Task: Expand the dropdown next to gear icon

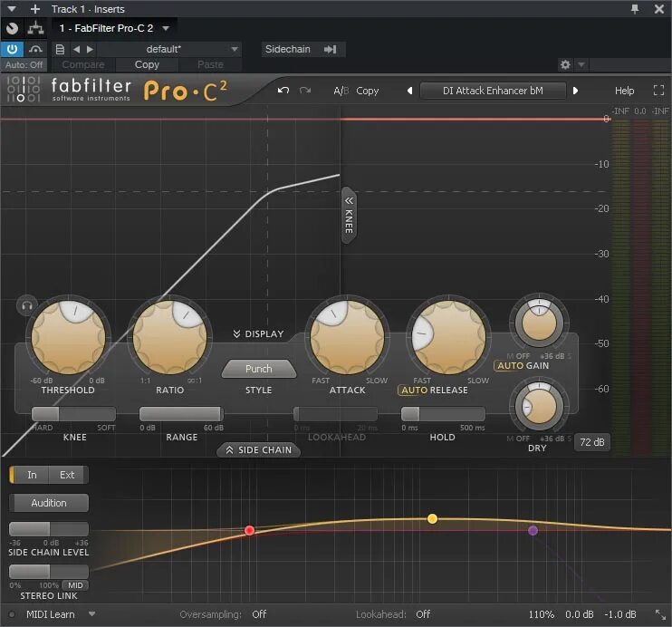Action: point(581,64)
